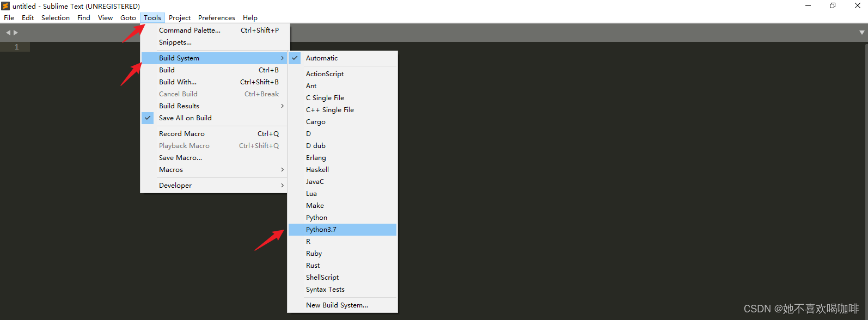Restore down the Sublime Text window

833,6
